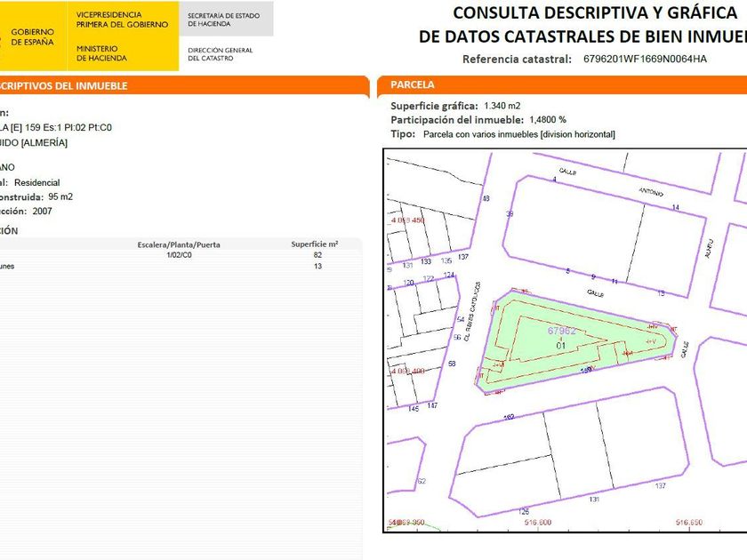The width and height of the screenshot is (747, 560).
Task: Click the "Tipo:" label
Action: [403, 134]
